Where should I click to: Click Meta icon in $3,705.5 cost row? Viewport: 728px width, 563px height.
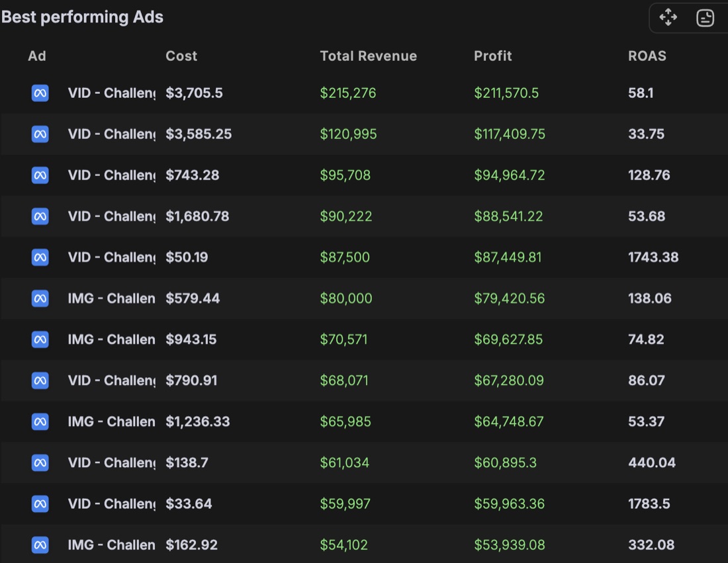40,93
